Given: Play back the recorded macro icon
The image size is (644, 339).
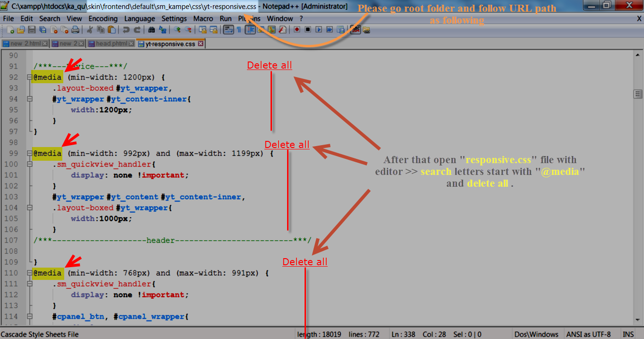Looking at the screenshot, I should [319, 29].
